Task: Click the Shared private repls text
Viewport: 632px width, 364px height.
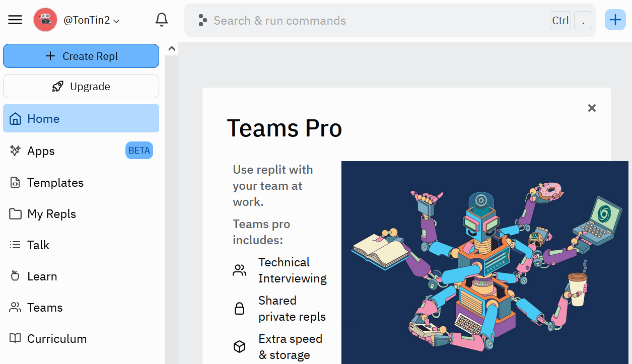Action: click(x=292, y=309)
